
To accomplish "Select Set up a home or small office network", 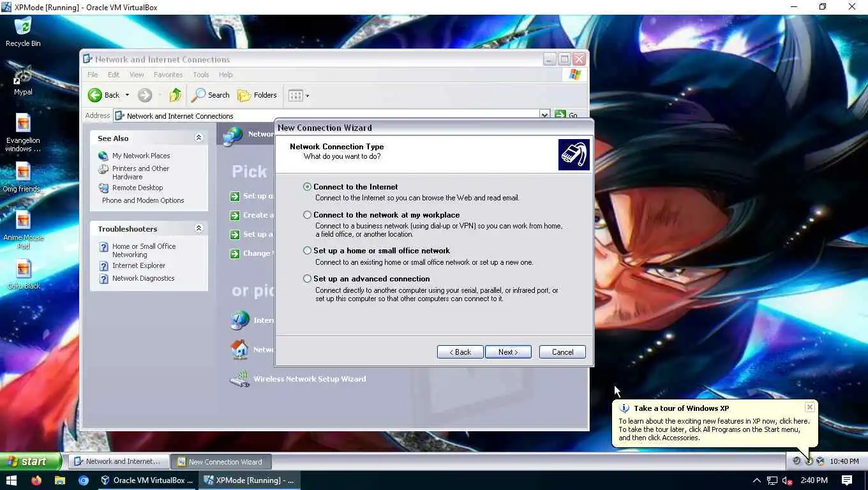I will click(308, 251).
